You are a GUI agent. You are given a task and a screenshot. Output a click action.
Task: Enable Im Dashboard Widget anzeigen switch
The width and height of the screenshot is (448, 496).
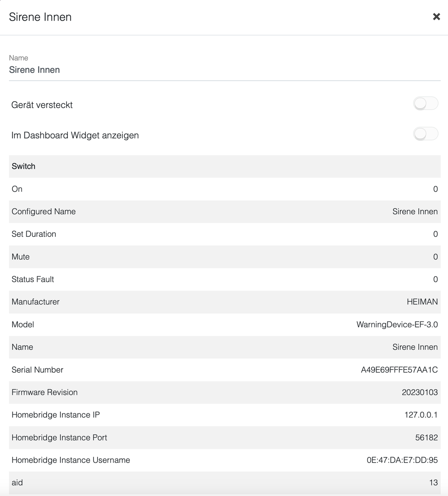click(x=425, y=134)
